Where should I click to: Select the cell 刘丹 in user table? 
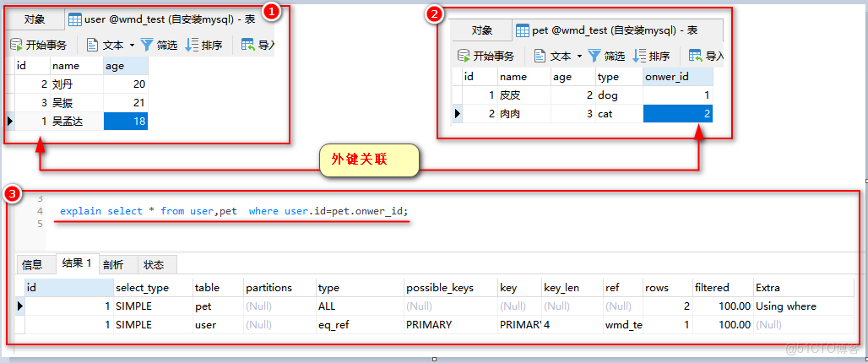(77, 84)
